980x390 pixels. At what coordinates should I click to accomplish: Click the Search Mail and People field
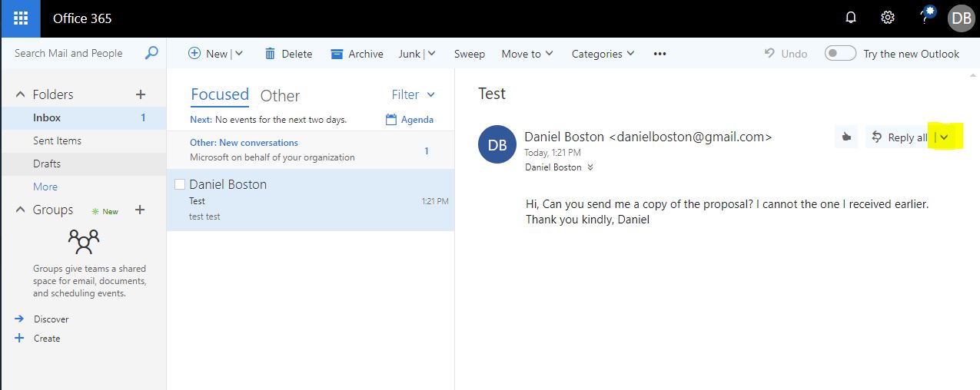(x=75, y=53)
